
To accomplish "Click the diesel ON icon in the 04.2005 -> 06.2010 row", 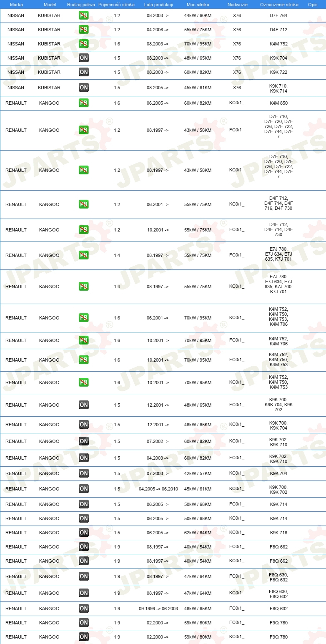I will pos(84,489).
